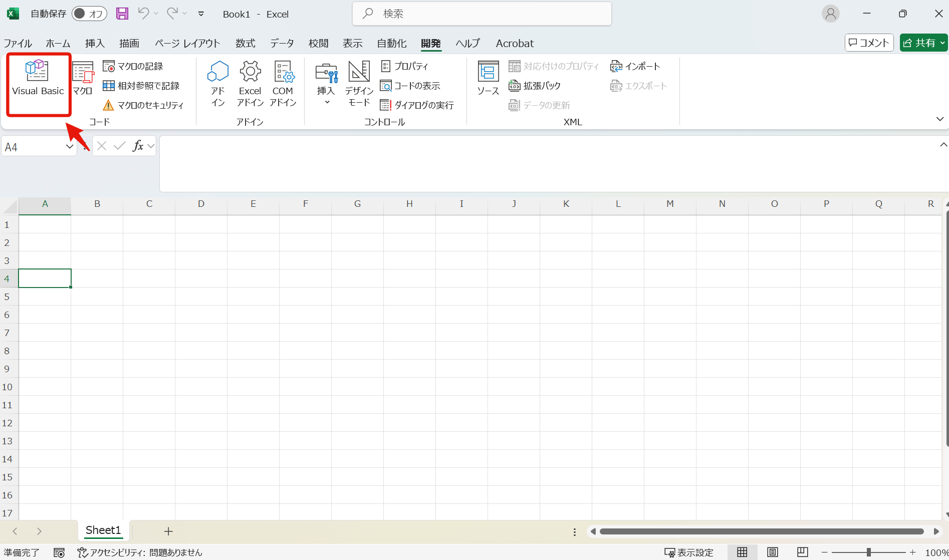The height and width of the screenshot is (560, 949).
Task: Open Macro Security settings
Action: pyautogui.click(x=143, y=105)
